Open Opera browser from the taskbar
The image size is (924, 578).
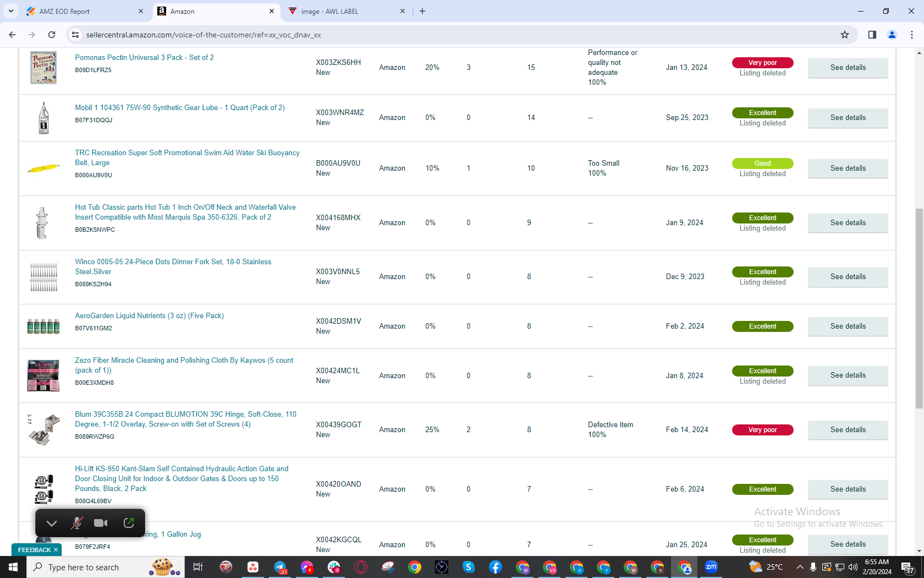point(361,567)
